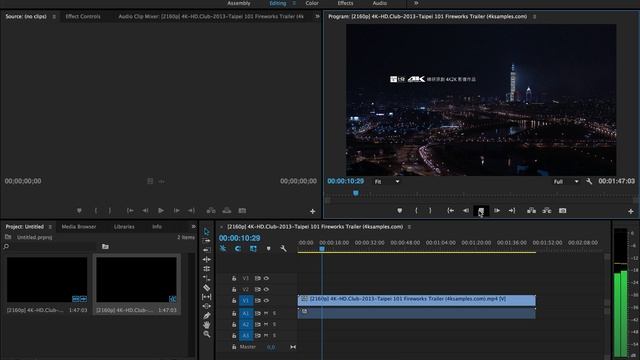Click the Master track volume value 0.0
Image resolution: width=640 pixels, height=360 pixels.
(x=271, y=347)
